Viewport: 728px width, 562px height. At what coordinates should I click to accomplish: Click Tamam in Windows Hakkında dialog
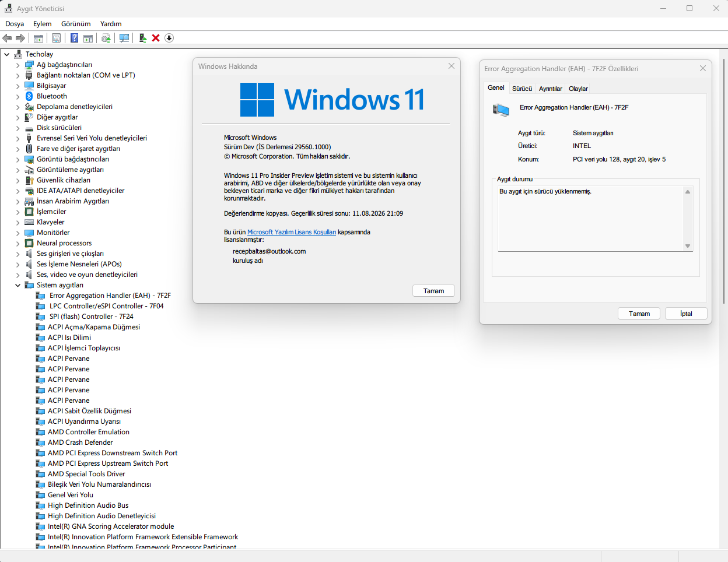[x=433, y=291]
